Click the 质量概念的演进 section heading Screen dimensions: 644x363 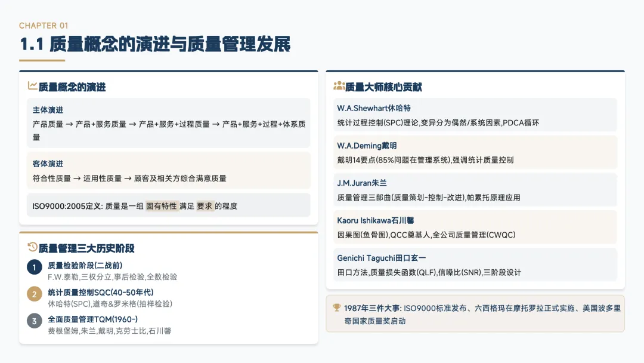tap(72, 87)
